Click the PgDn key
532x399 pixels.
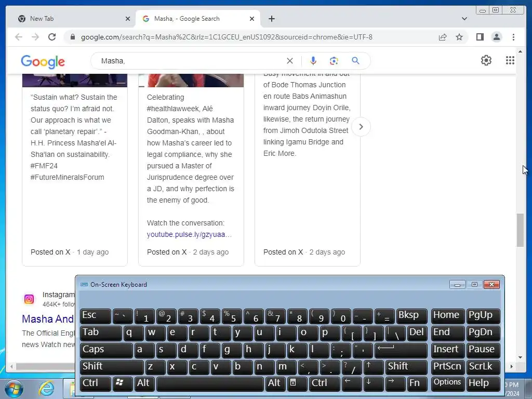pos(483,333)
